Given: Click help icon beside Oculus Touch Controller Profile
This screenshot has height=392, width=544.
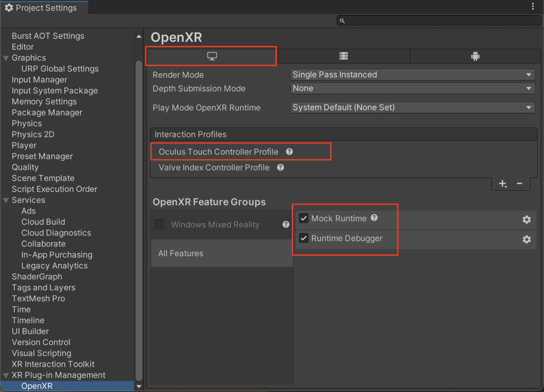Looking at the screenshot, I should (289, 152).
